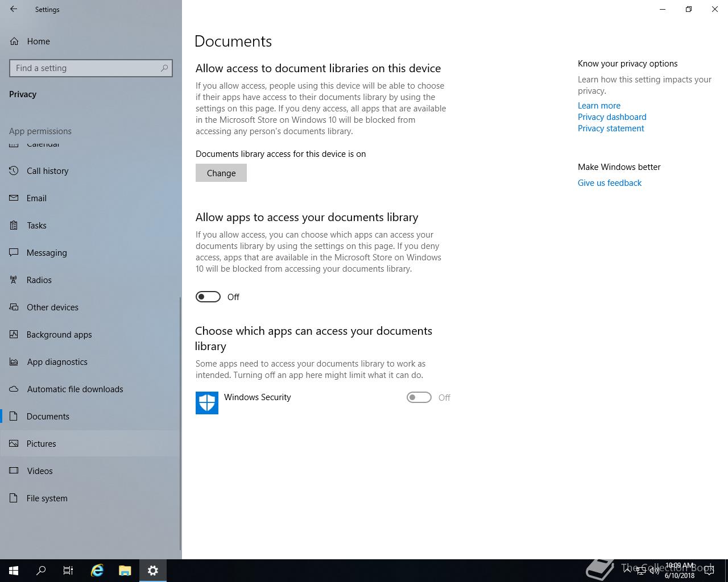Viewport: 728px width, 582px height.
Task: Select Pictures in the privacy sidebar
Action: pyautogui.click(x=91, y=443)
